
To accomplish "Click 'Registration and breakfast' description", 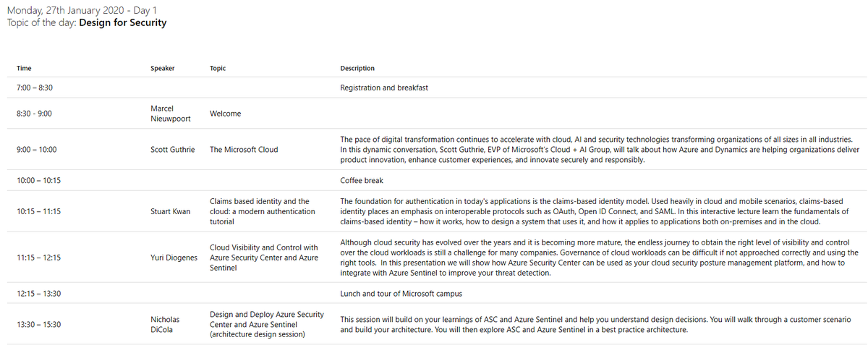I will tap(384, 88).
